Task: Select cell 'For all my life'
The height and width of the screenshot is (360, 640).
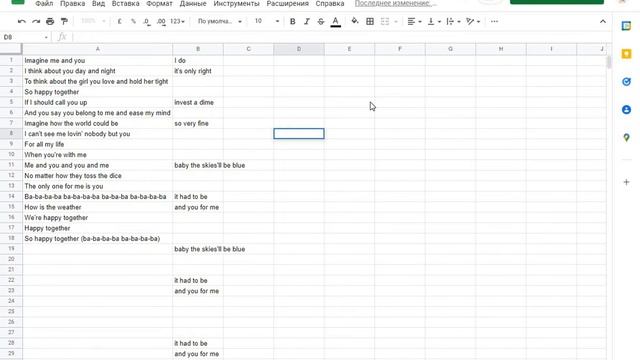Action: (98, 144)
